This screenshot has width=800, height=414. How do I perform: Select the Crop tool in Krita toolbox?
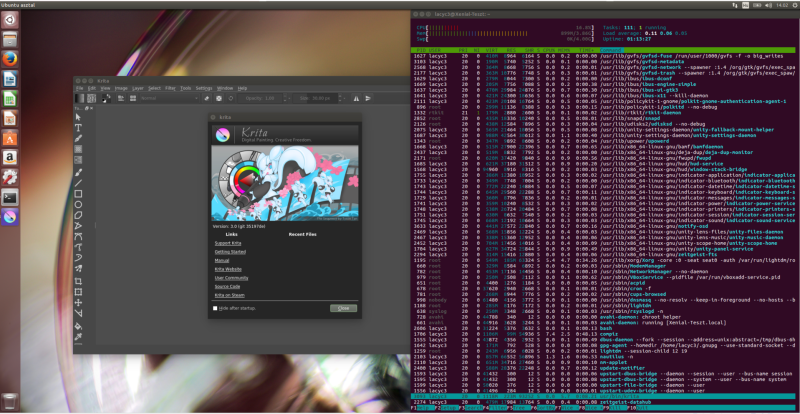(79, 281)
